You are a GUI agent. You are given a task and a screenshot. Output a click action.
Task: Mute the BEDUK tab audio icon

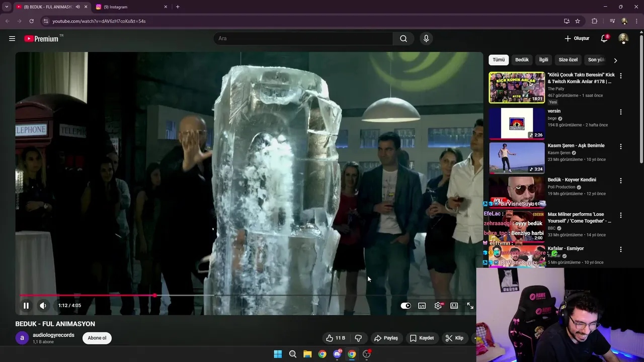[77, 7]
